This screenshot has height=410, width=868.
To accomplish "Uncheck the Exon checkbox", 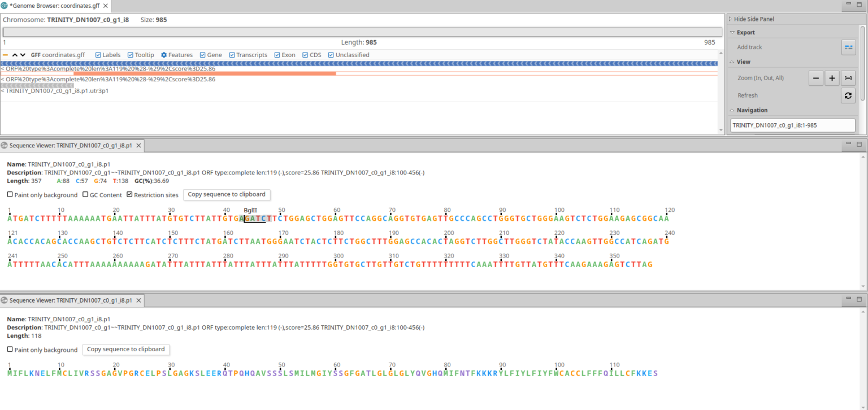I will coord(276,55).
